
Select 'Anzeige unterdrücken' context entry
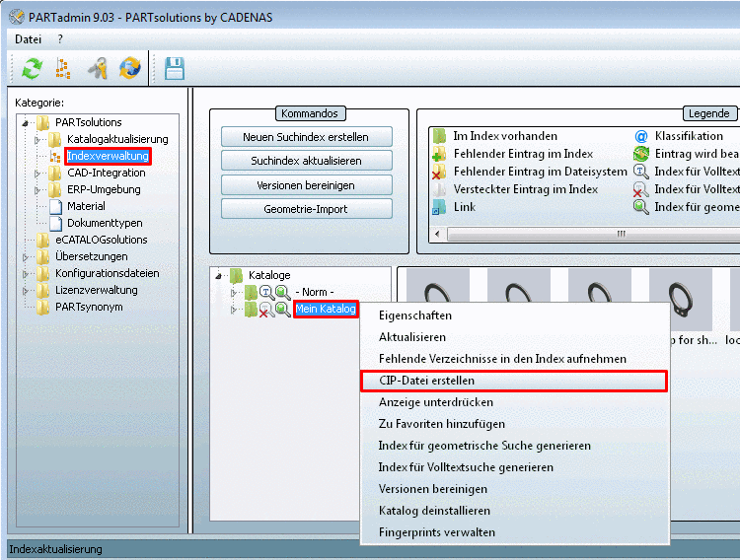pyautogui.click(x=514, y=402)
